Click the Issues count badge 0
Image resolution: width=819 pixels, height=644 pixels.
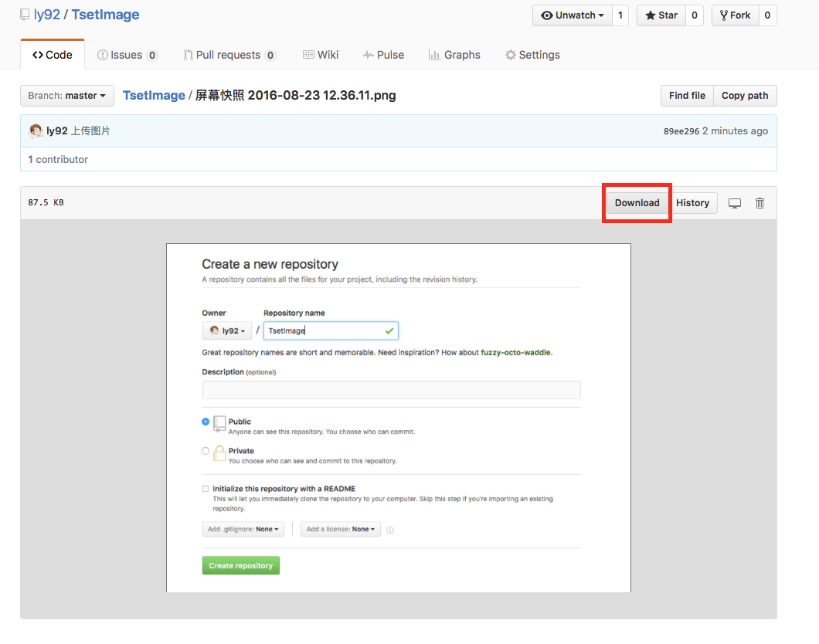(x=152, y=56)
